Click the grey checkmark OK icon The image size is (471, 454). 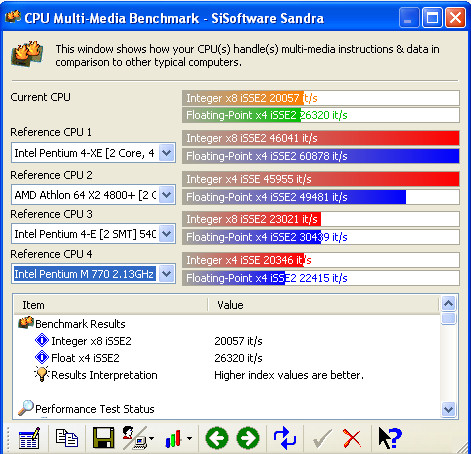[322, 439]
